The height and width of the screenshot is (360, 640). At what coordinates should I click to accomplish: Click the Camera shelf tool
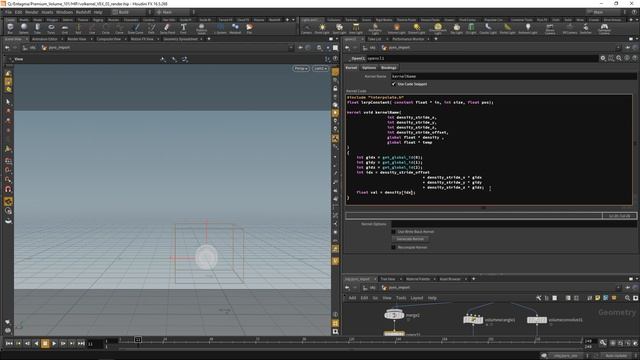(307, 29)
